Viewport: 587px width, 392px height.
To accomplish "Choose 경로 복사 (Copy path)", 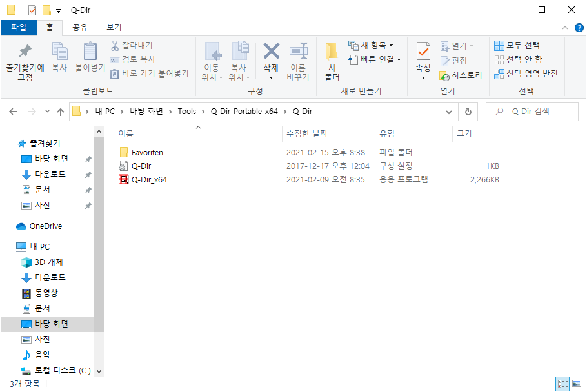I will (132, 59).
